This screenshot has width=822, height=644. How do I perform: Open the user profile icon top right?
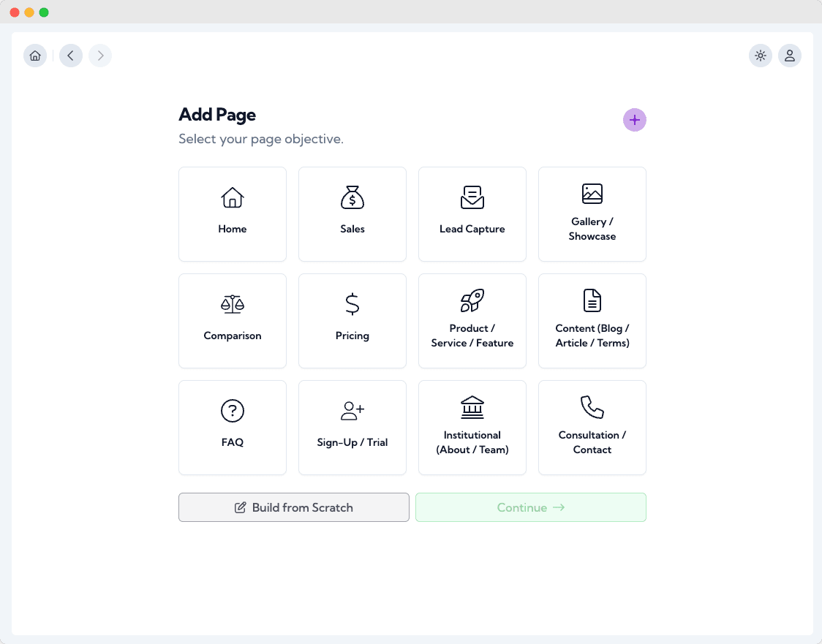pos(790,56)
